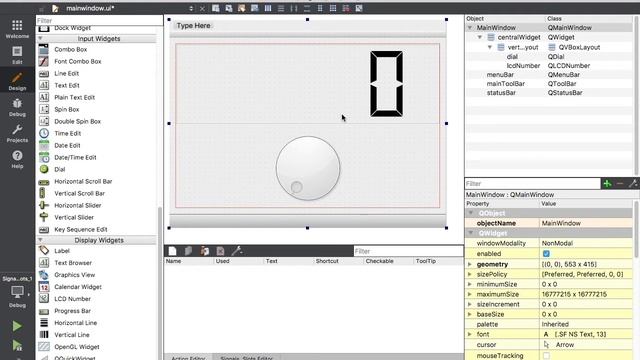Expand the geometry property
640x360 pixels.
470,264
